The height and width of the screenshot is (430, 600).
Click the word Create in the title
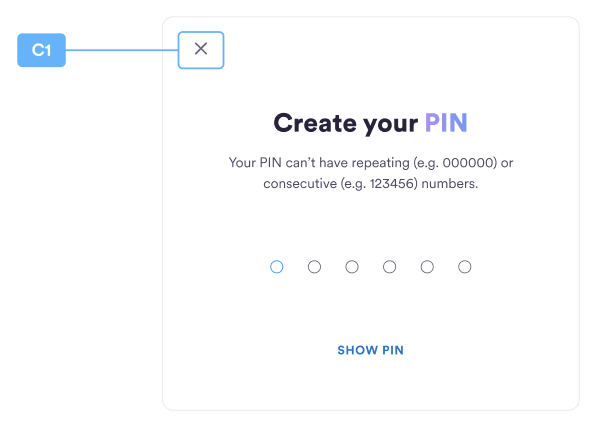(x=315, y=123)
